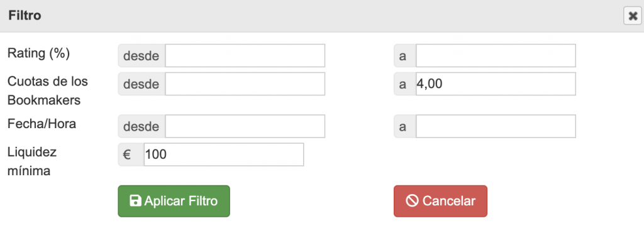The width and height of the screenshot is (644, 228).
Task: Click the Liquidez mínima label
Action: (32, 161)
